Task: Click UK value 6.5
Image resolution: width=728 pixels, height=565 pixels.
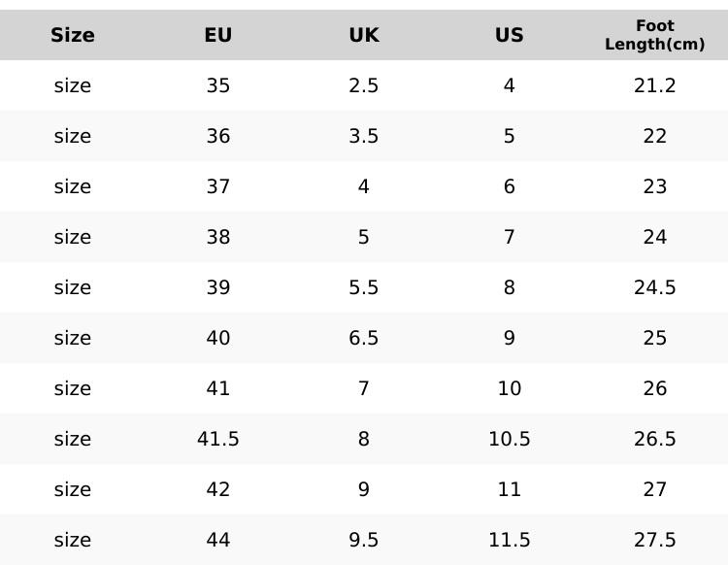Action: pos(364,338)
